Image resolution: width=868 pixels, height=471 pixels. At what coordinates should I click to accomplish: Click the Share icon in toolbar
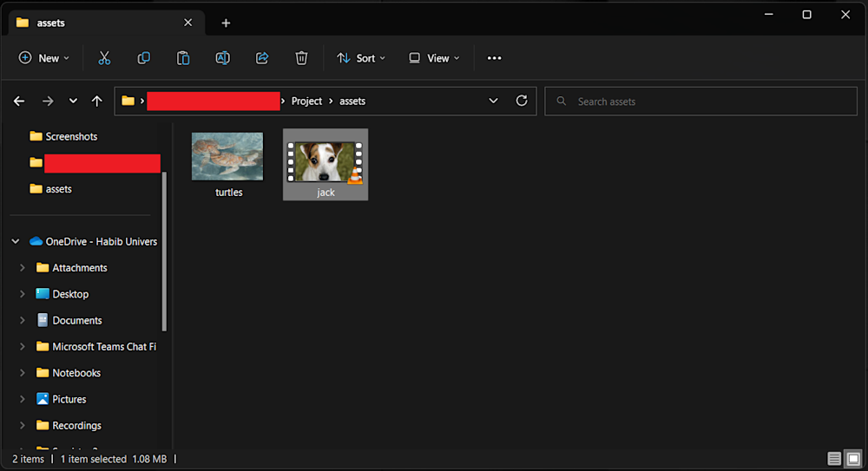(262, 58)
